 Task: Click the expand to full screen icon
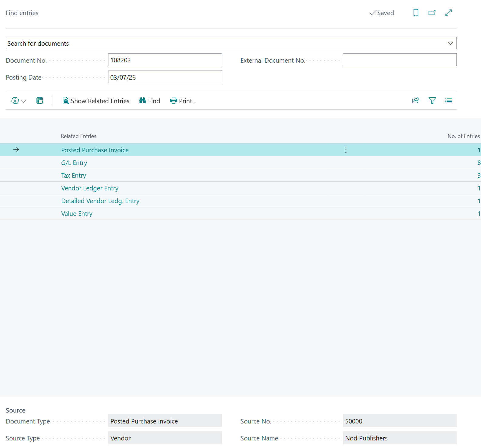coord(449,13)
